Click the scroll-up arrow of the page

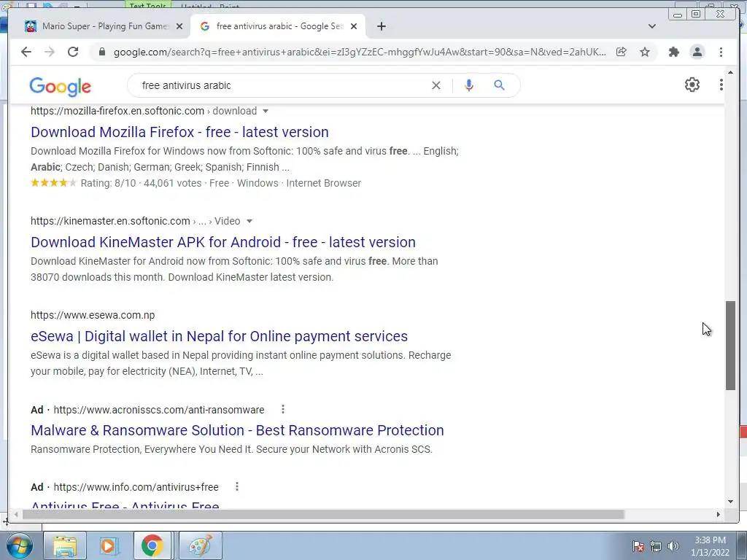click(730, 73)
